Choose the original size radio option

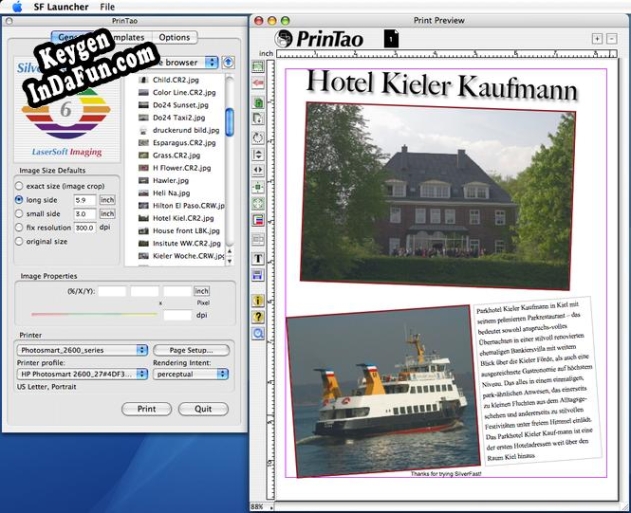(x=19, y=241)
